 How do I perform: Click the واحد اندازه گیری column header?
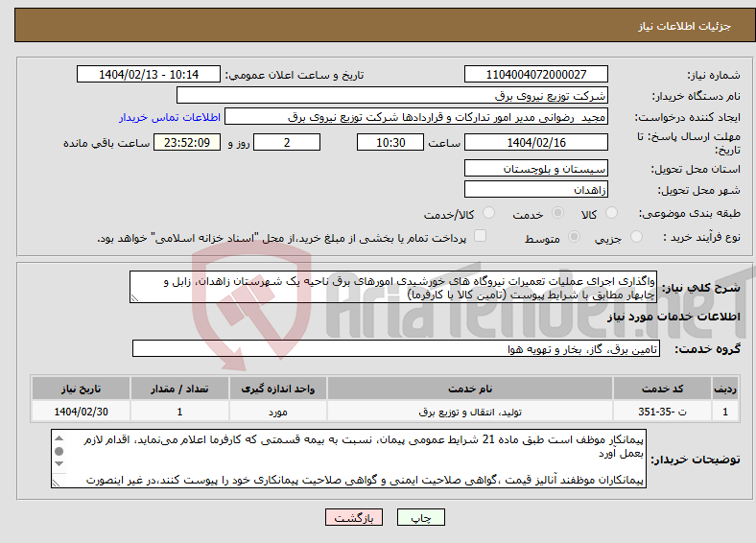pyautogui.click(x=277, y=389)
